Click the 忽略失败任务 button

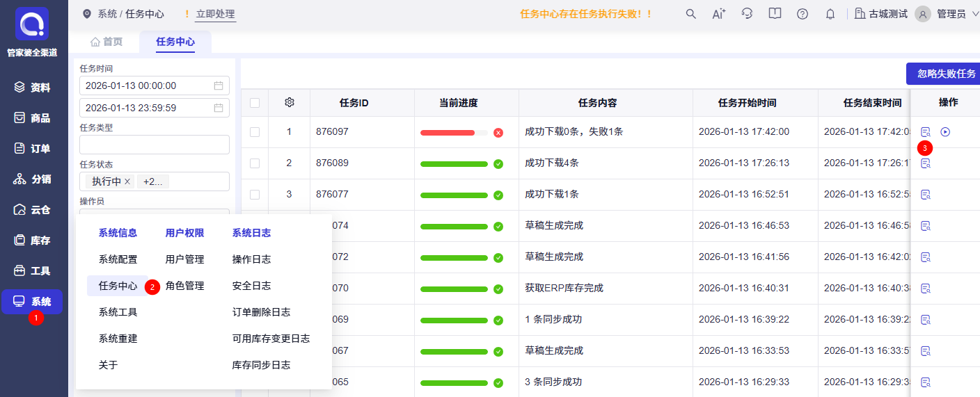click(943, 74)
